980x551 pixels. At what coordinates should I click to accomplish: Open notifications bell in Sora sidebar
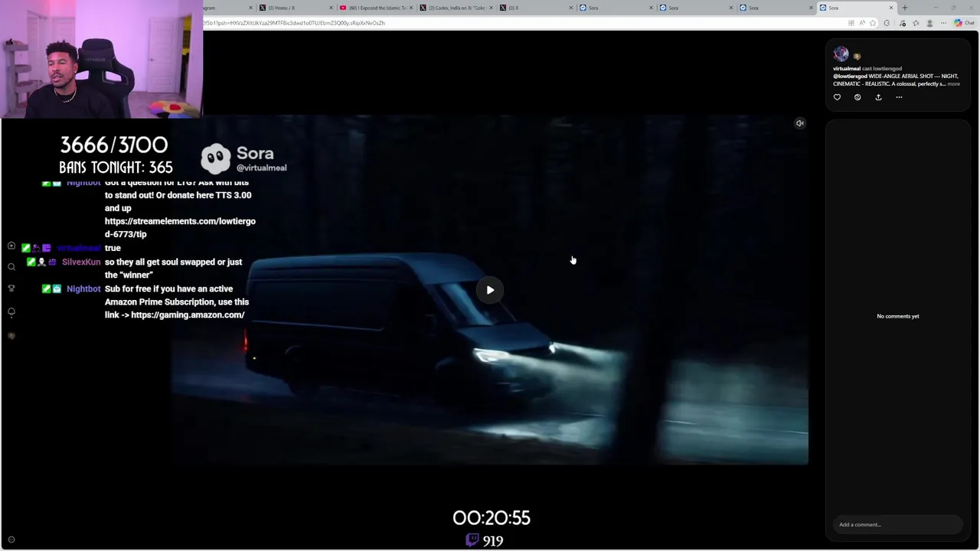(x=11, y=312)
